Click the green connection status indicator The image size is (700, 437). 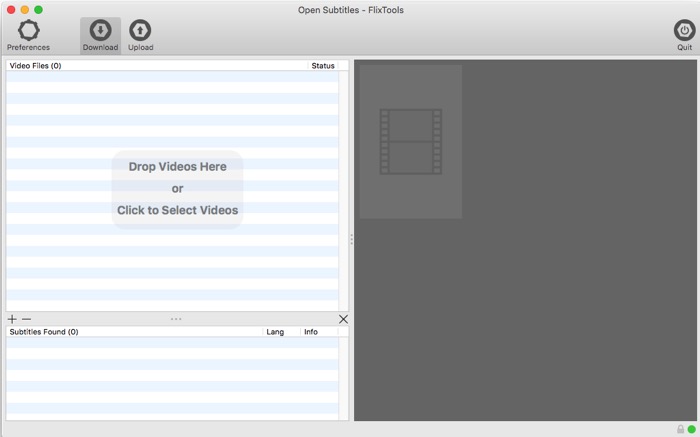coord(691,429)
